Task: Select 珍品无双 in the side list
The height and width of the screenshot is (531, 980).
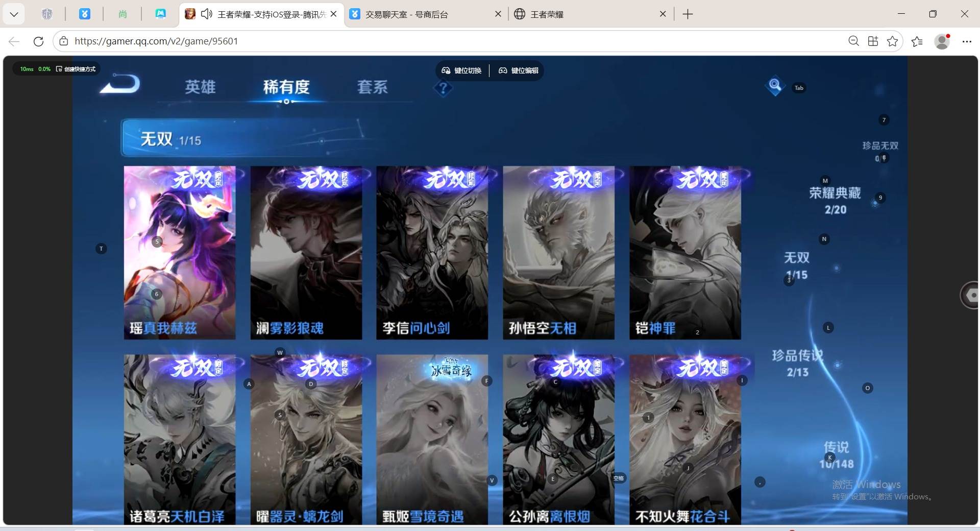Action: coord(880,152)
